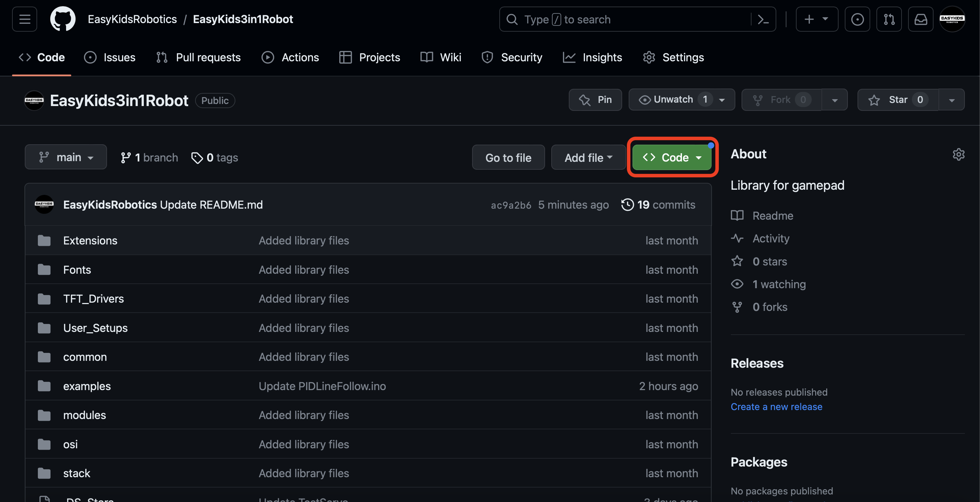Open the create new plus menu
980x502 pixels.
(x=817, y=19)
